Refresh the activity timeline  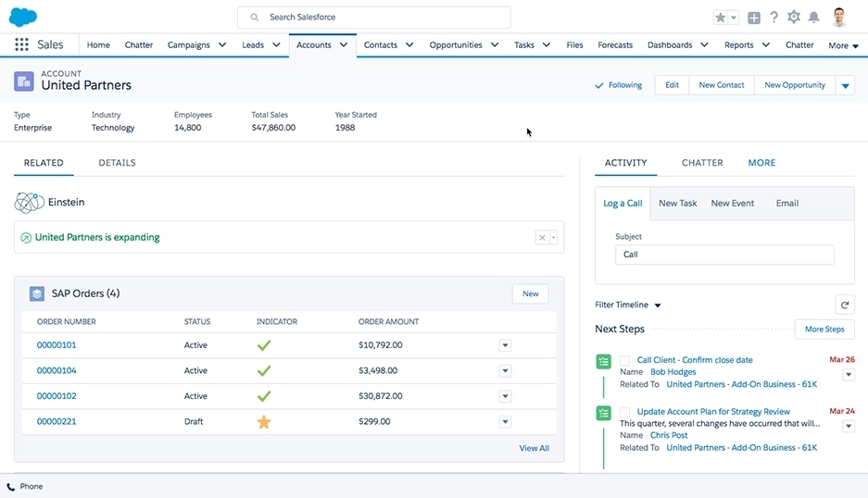pyautogui.click(x=844, y=305)
